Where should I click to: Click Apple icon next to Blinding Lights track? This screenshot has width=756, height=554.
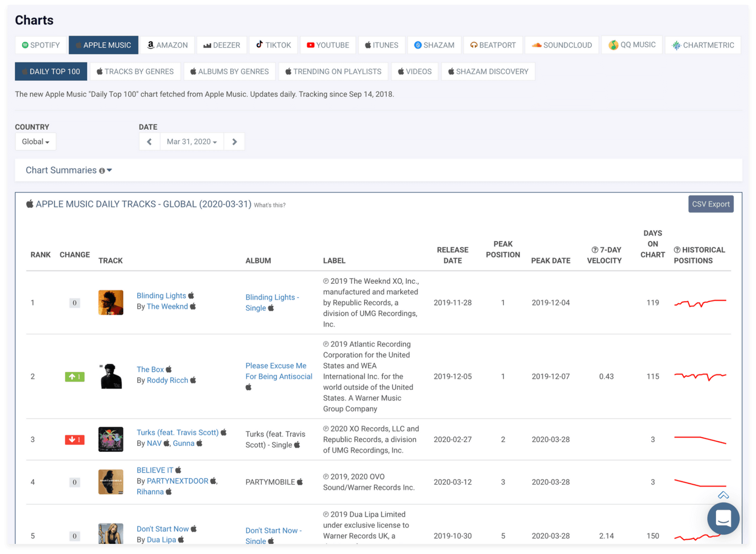coord(191,295)
